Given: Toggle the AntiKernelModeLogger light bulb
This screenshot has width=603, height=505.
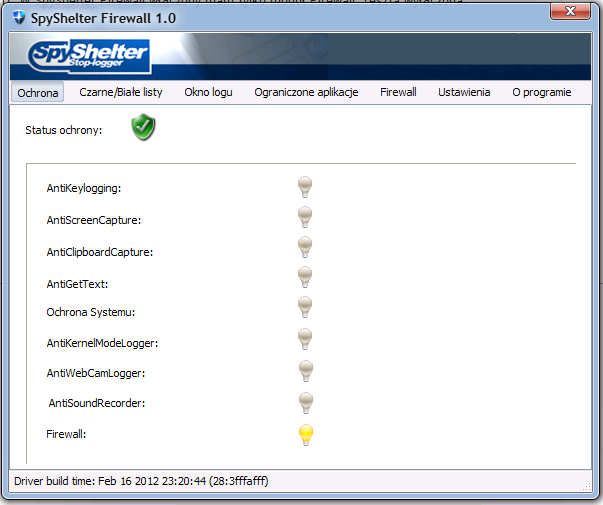Looking at the screenshot, I should pyautogui.click(x=305, y=339).
